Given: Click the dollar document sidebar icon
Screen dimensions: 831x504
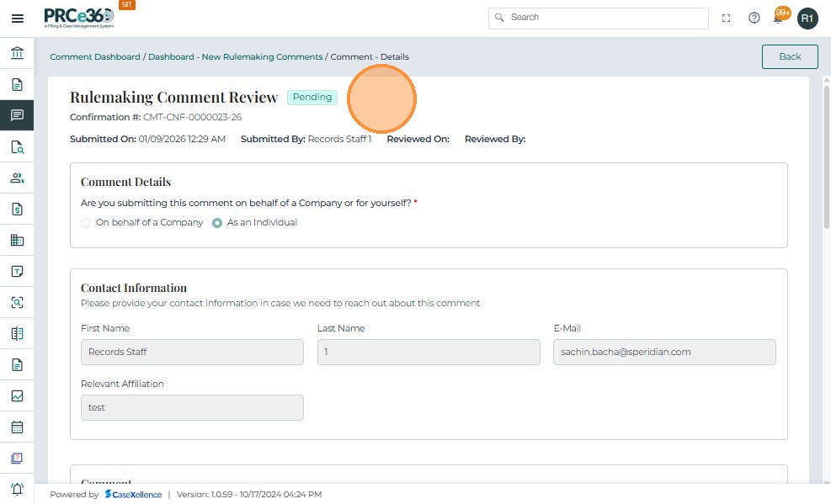Looking at the screenshot, I should point(17,210).
